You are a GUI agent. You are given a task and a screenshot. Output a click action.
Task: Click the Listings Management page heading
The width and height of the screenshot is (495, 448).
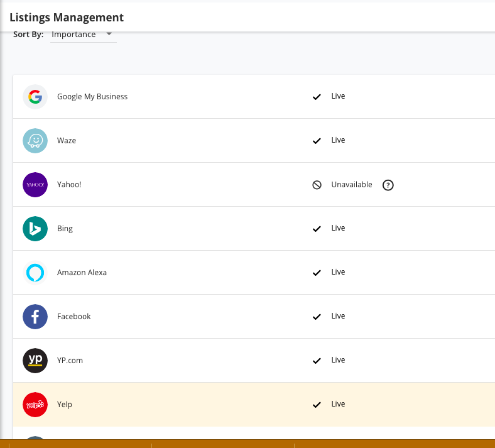click(x=67, y=18)
